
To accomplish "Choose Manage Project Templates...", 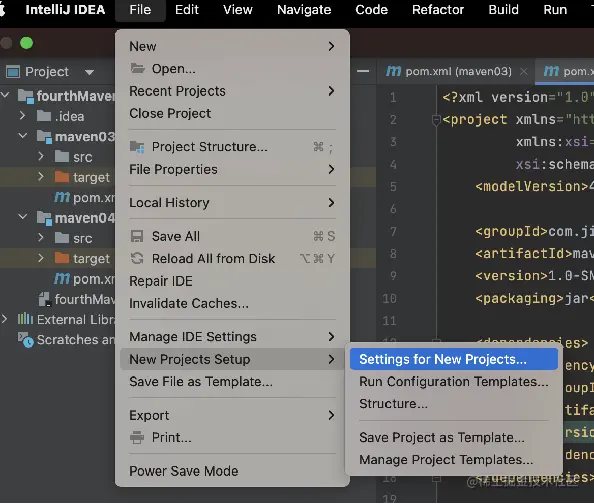I will coord(454,460).
